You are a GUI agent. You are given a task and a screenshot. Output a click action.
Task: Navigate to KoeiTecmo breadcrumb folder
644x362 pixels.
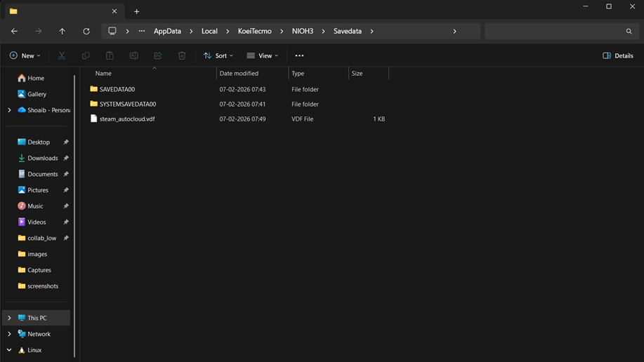255,31
